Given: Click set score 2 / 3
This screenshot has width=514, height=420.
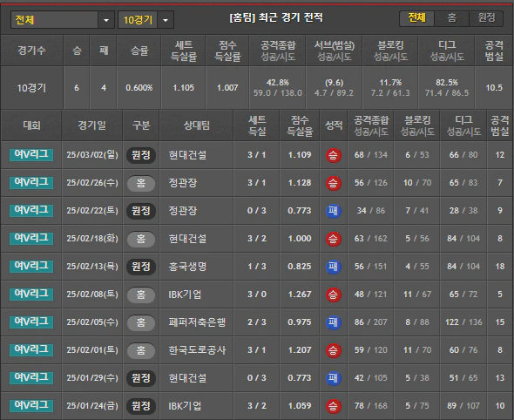Looking at the screenshot, I should 257,322.
